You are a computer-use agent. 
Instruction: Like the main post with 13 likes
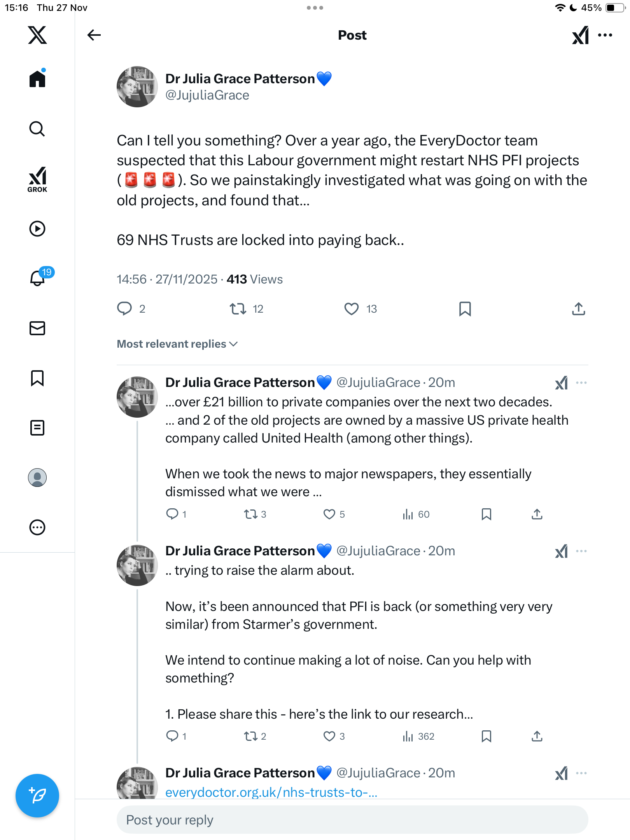coord(352,309)
